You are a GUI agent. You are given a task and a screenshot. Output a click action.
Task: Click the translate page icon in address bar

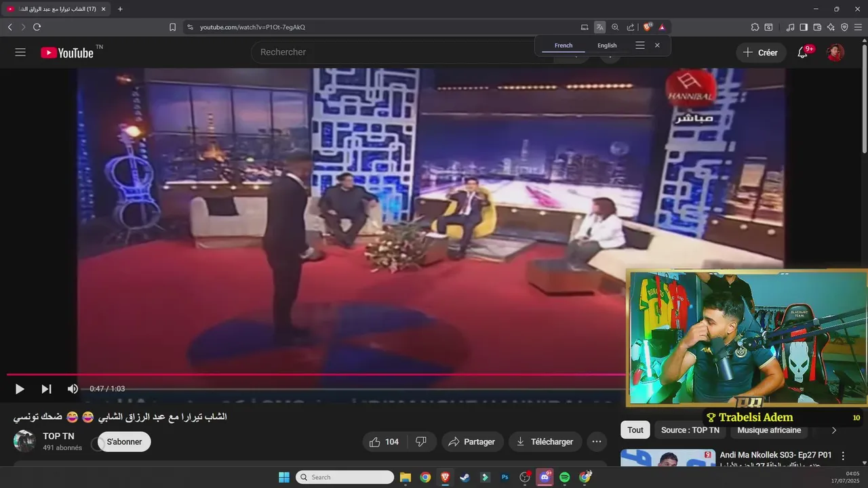pyautogui.click(x=599, y=27)
